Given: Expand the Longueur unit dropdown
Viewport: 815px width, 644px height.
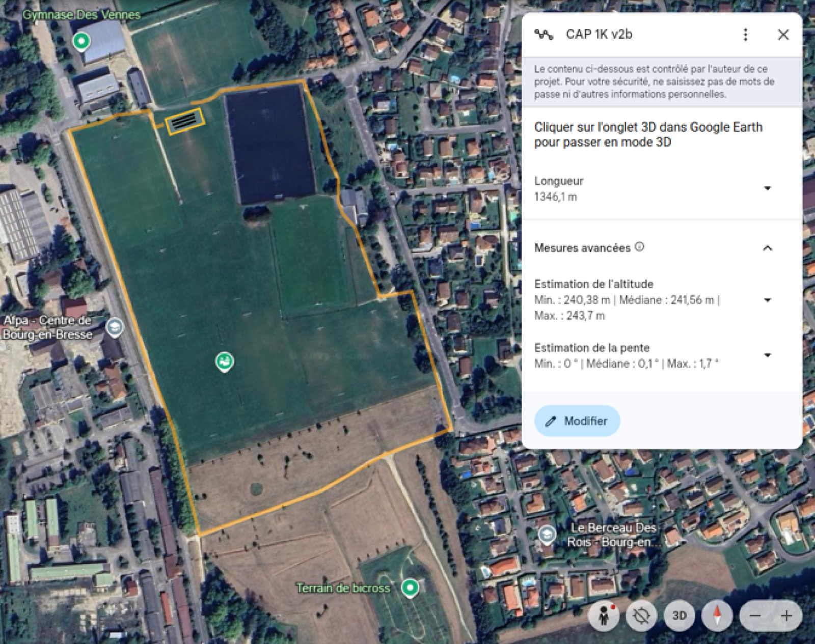Looking at the screenshot, I should [767, 189].
